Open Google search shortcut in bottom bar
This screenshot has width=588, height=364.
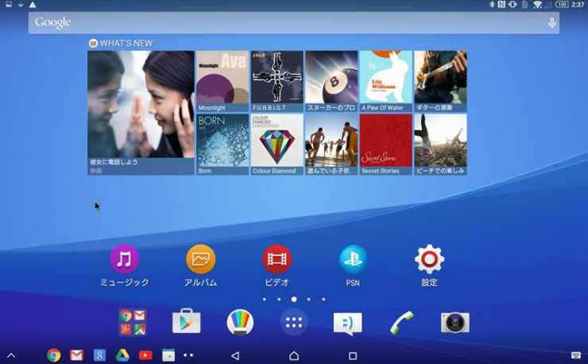click(x=99, y=355)
